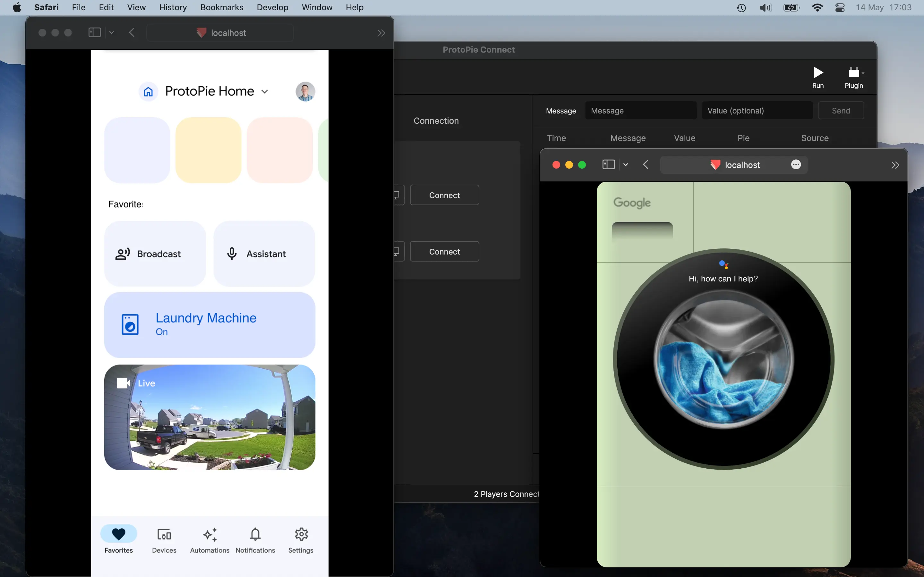Open the Automations tab icon
Image resolution: width=924 pixels, height=577 pixels.
point(210,535)
